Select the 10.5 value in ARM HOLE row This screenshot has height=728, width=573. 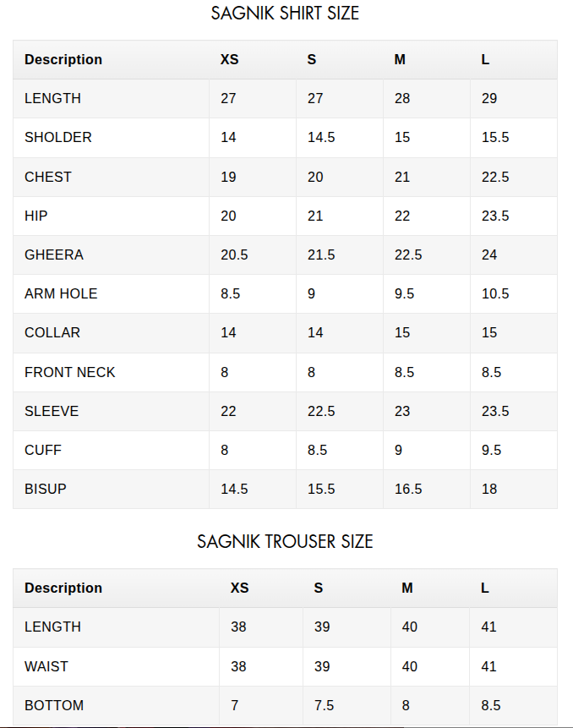495,294
